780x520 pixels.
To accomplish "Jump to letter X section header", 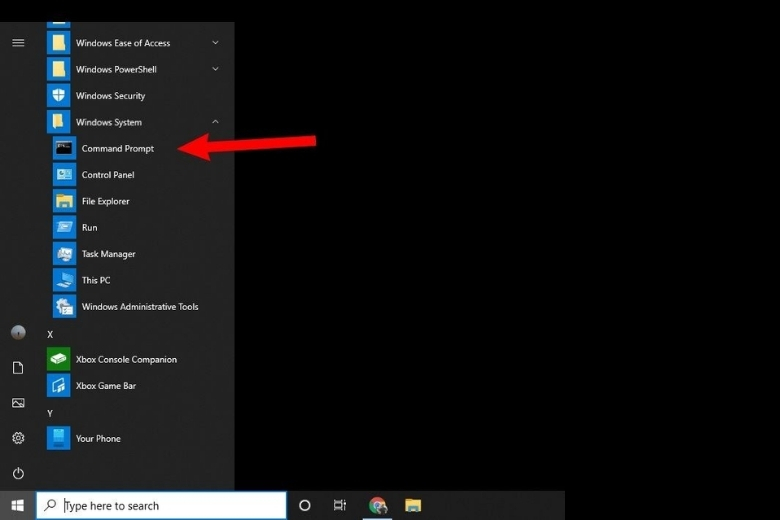I will pyautogui.click(x=50, y=334).
